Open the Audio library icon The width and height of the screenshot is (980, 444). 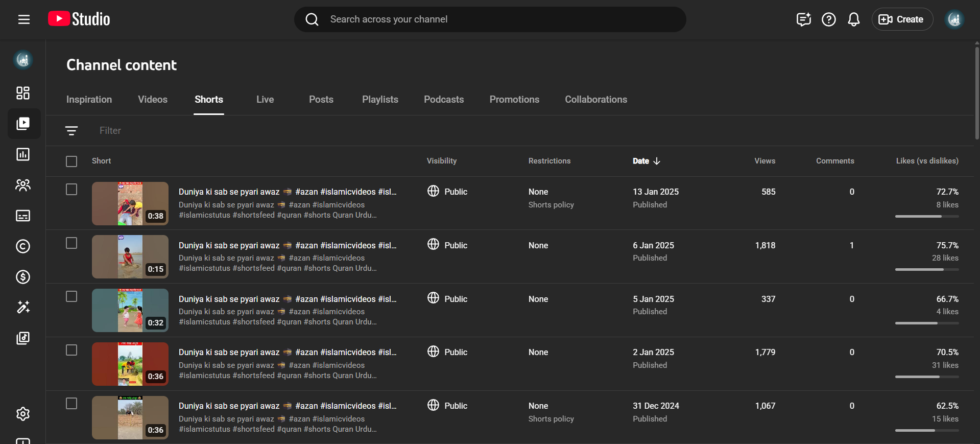[23, 338]
